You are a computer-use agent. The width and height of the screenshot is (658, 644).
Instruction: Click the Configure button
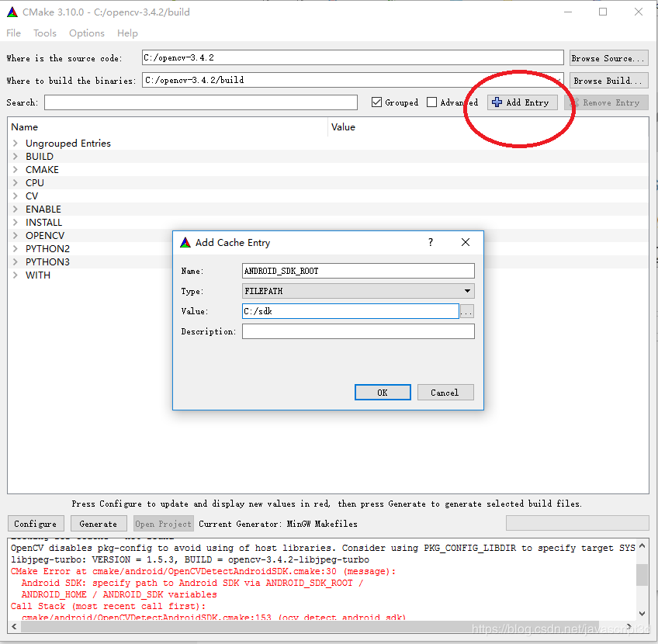[36, 523]
